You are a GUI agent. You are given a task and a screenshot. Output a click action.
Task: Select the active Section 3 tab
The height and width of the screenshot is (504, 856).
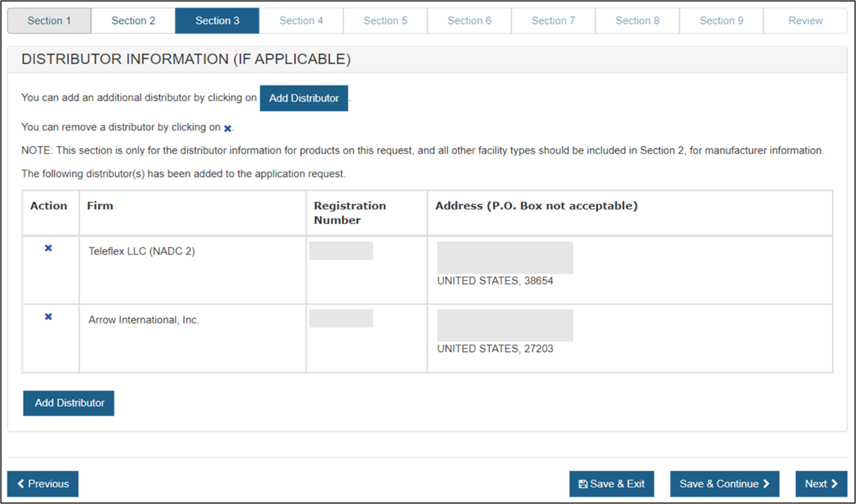point(217,21)
